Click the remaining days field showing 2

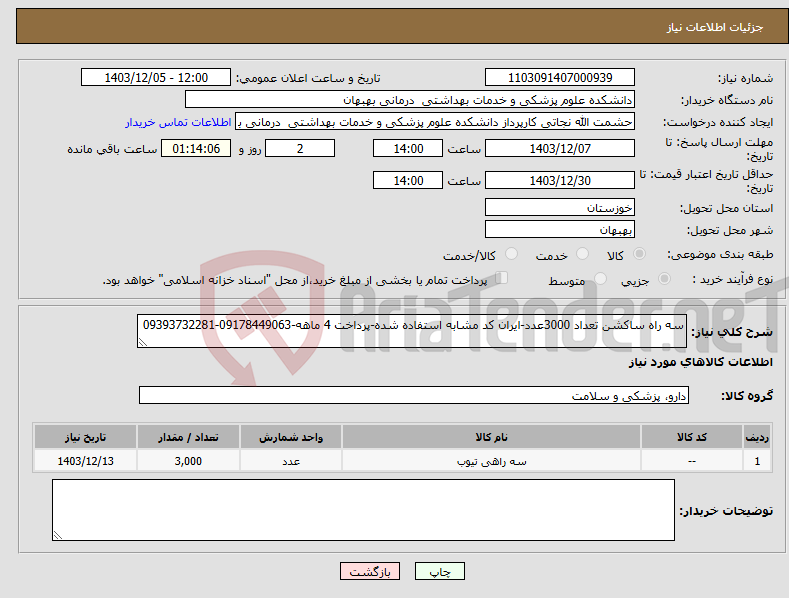pos(300,148)
